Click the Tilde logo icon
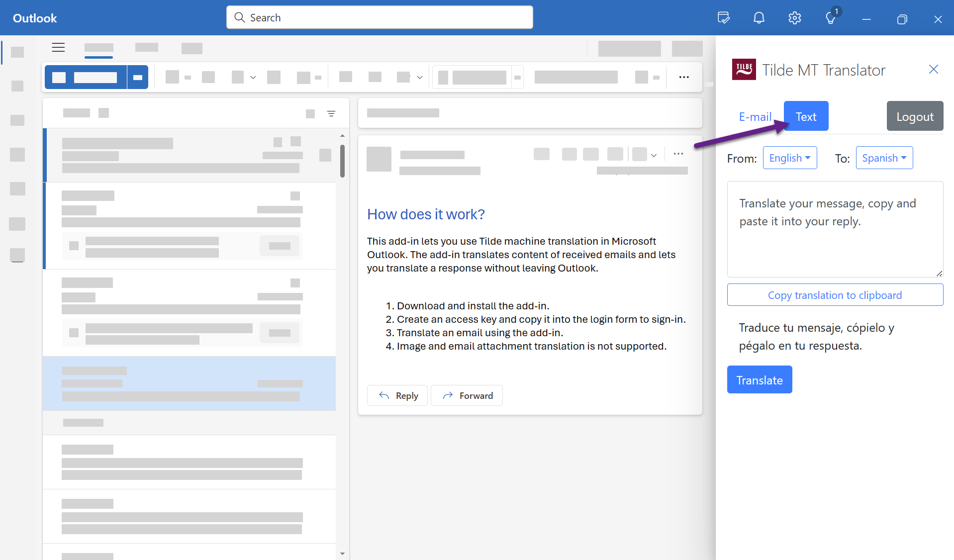 [x=744, y=69]
